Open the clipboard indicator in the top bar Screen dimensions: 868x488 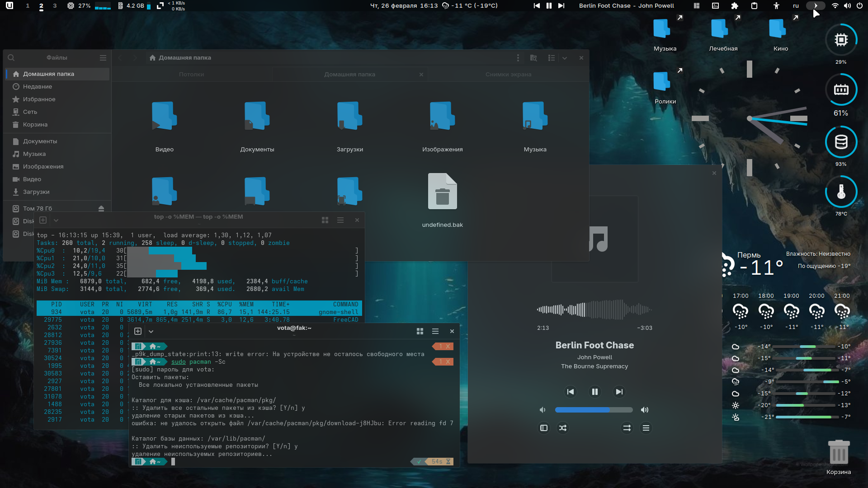click(754, 6)
